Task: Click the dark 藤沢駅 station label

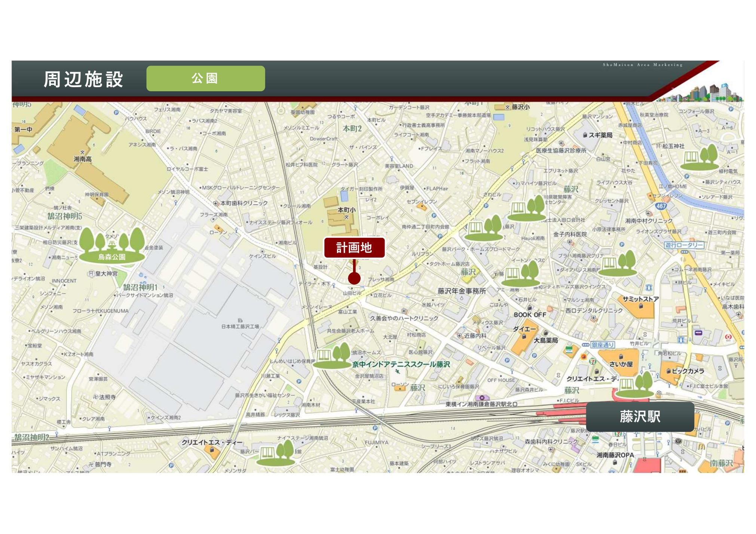Action: pyautogui.click(x=640, y=417)
